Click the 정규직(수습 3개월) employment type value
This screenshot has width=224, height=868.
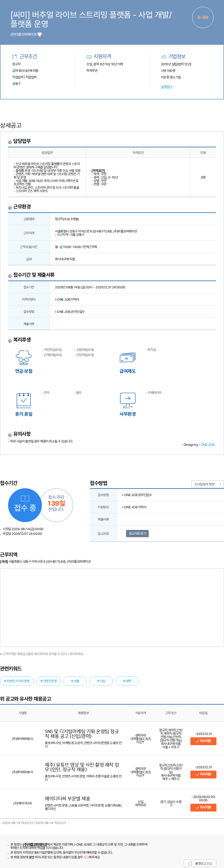pos(67,219)
